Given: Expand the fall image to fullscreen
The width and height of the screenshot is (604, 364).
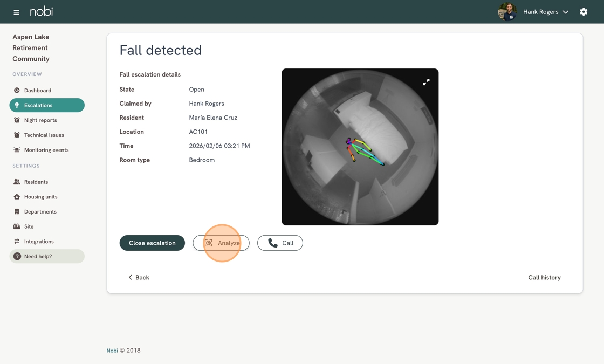Looking at the screenshot, I should click(426, 83).
